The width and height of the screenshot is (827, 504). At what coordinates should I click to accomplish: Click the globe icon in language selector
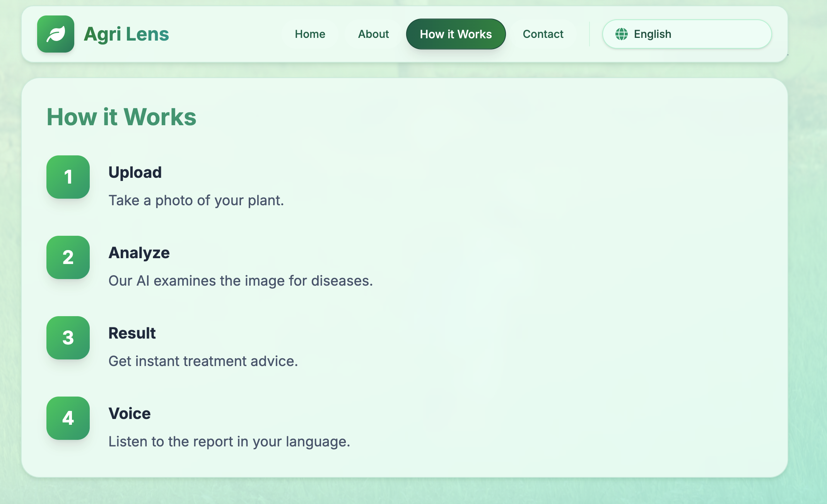tap(621, 34)
